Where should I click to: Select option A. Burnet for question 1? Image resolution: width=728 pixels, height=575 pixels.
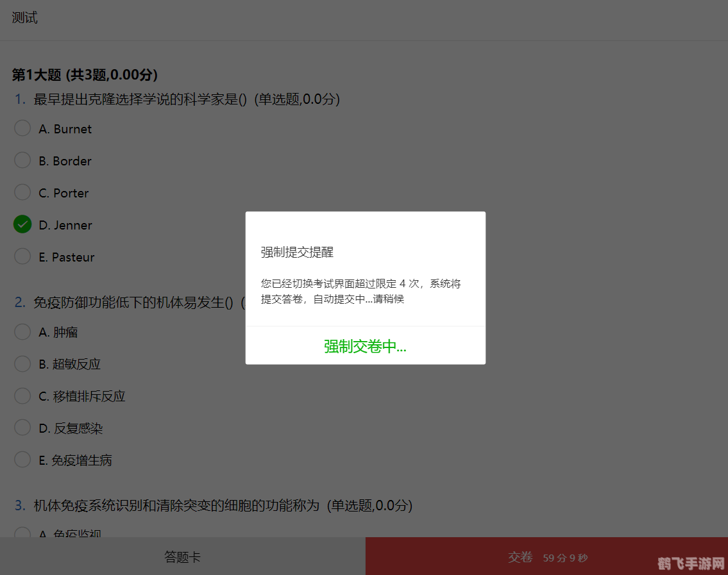pyautogui.click(x=22, y=128)
